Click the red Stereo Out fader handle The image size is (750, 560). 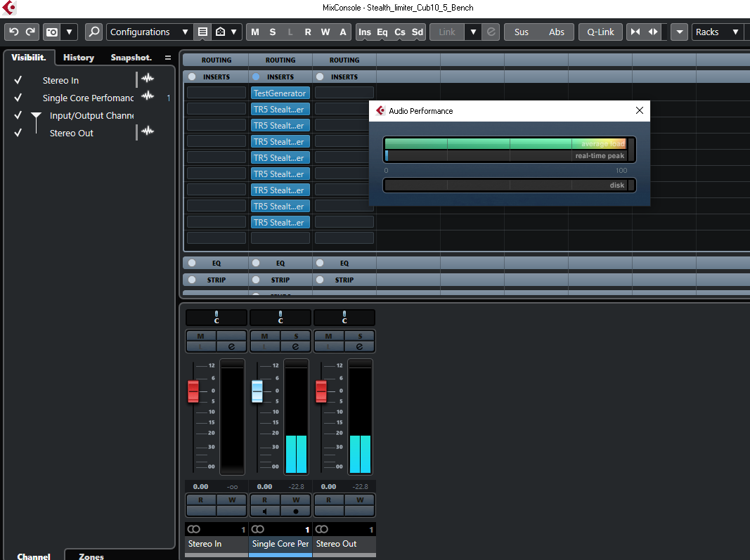click(321, 391)
